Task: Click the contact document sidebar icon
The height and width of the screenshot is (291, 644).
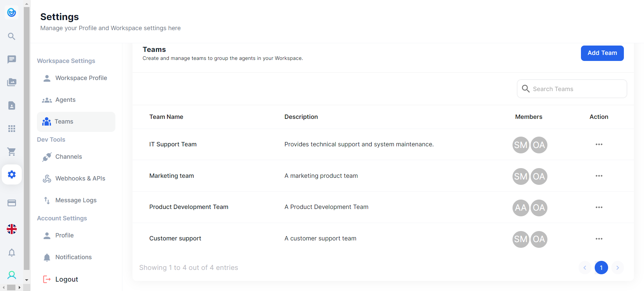Action: pyautogui.click(x=12, y=105)
